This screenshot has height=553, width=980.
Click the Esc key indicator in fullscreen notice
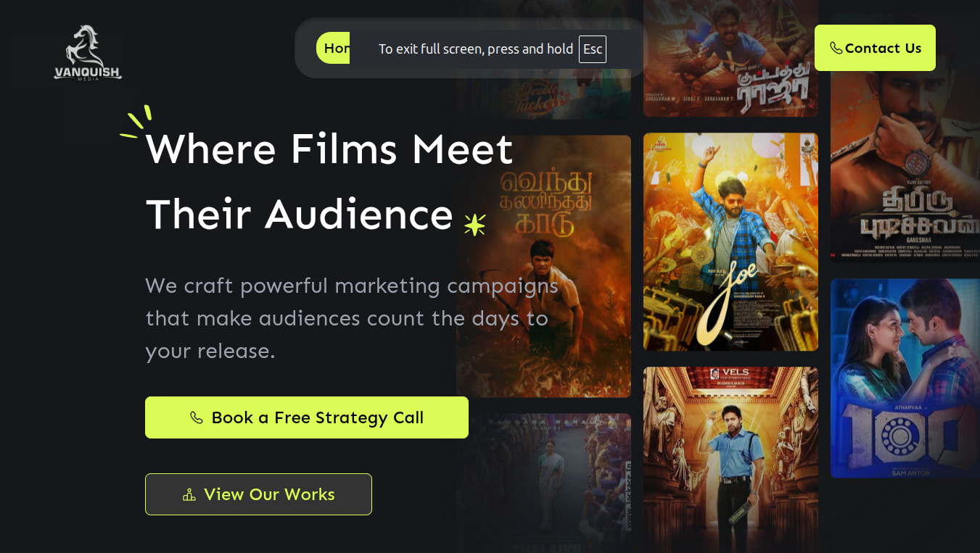point(593,49)
